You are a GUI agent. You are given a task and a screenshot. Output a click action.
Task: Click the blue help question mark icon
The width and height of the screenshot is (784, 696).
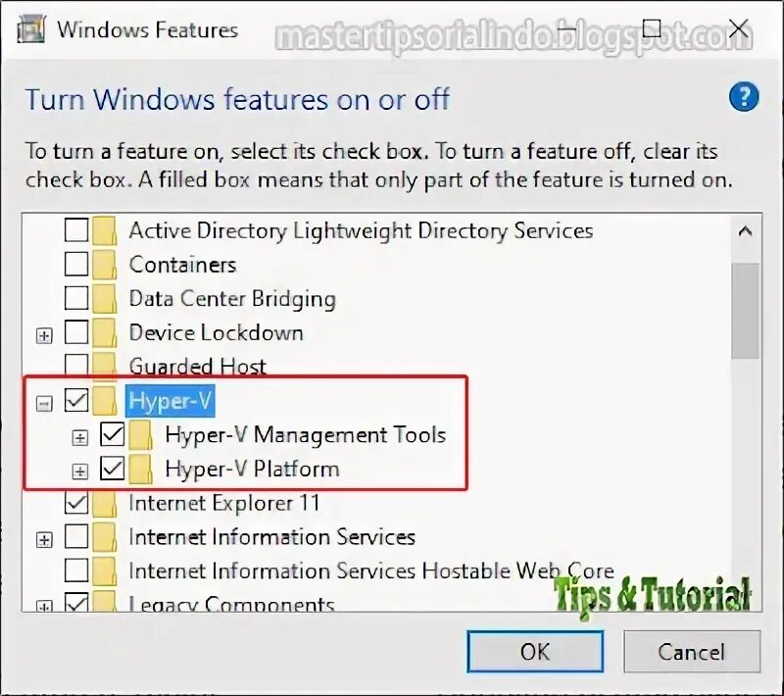744,97
